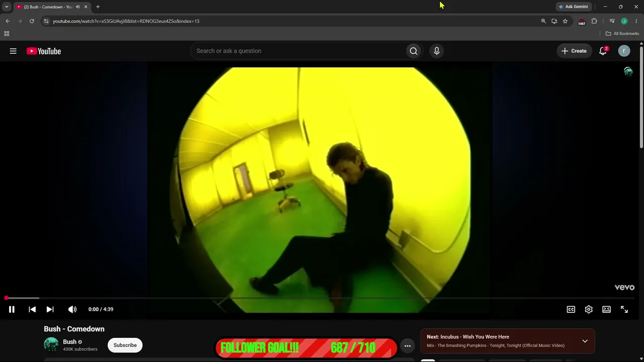
Task: Open the Bush channel name link
Action: coord(70,342)
